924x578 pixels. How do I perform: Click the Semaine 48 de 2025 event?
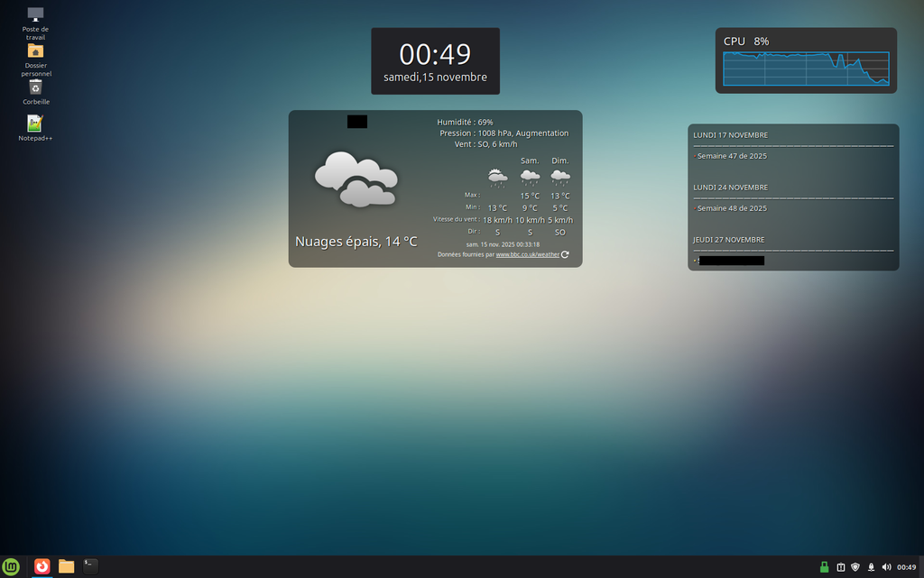[732, 208]
